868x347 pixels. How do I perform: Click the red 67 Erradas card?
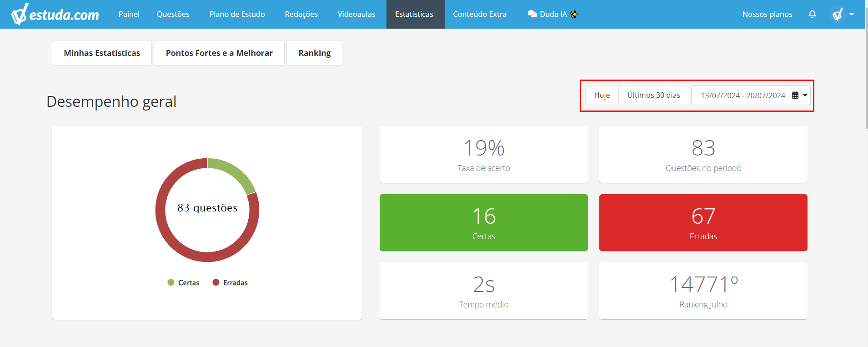(x=703, y=223)
